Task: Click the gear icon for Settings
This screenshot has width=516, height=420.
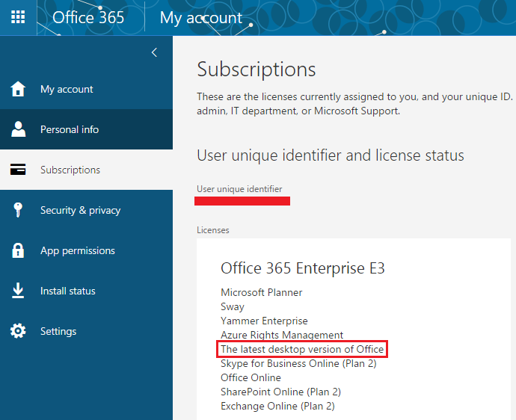Action: pyautogui.click(x=18, y=331)
